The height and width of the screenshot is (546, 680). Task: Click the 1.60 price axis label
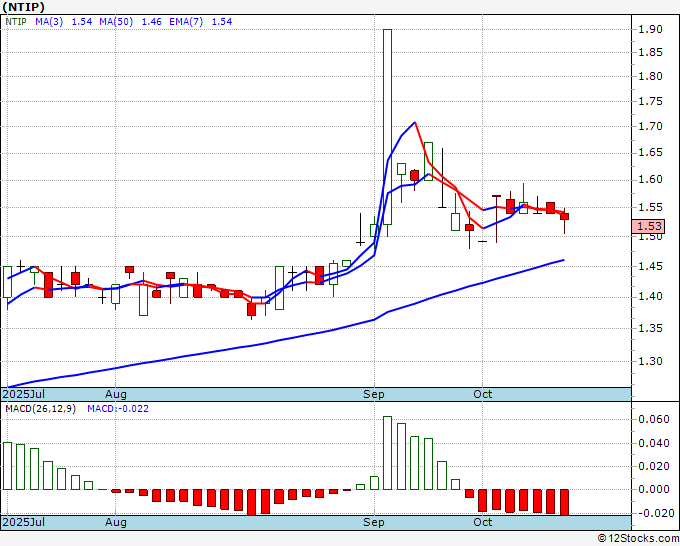[x=650, y=180]
